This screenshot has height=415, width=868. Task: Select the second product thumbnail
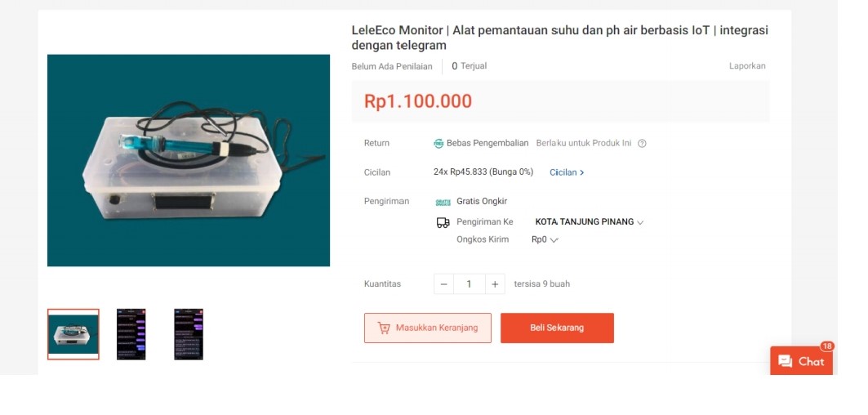131,334
